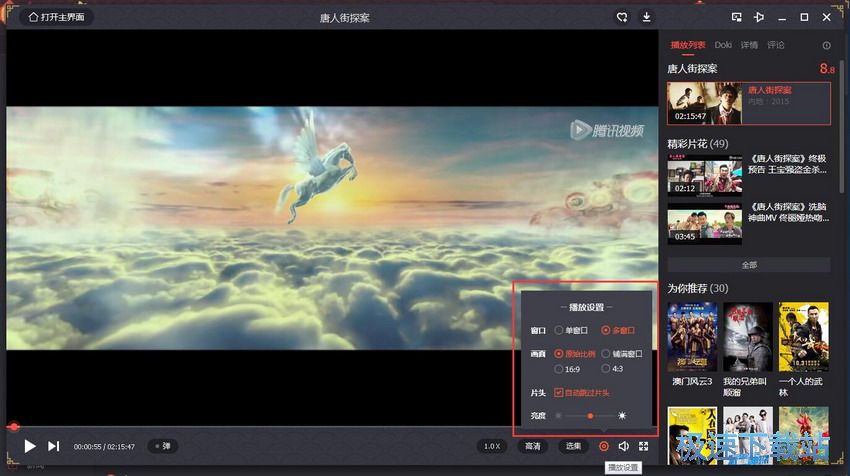Screen dimensions: 850x476
Task: Click the favorite heart icon in title bar
Action: tap(622, 17)
